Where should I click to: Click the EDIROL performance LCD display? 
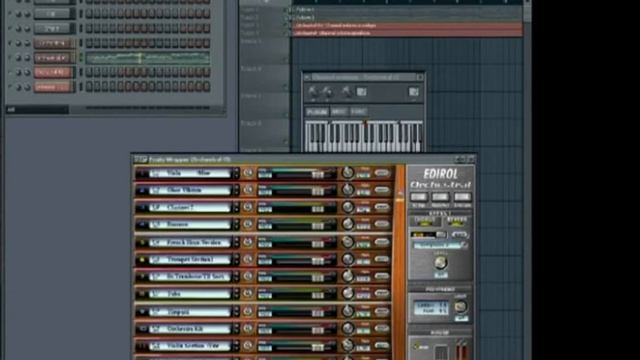tap(431, 307)
